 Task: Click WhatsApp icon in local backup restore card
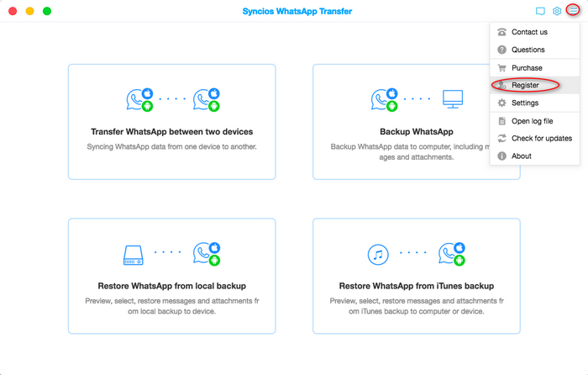[x=207, y=254]
